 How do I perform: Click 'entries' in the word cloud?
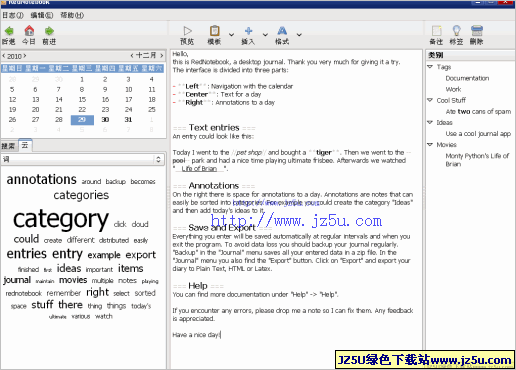tap(27, 254)
